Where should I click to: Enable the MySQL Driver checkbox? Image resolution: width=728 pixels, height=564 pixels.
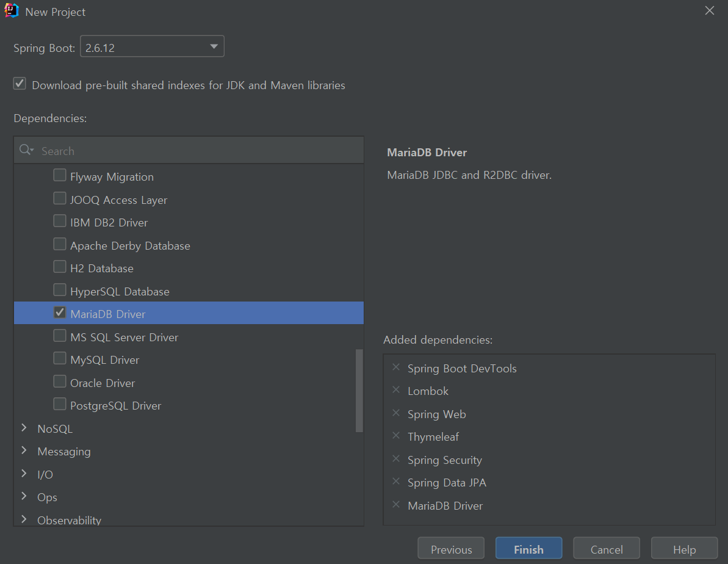click(x=59, y=358)
